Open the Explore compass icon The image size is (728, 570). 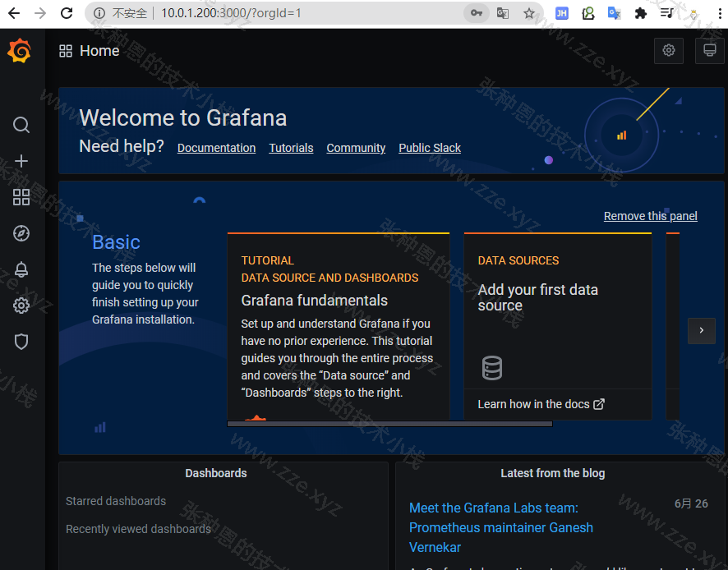click(21, 233)
